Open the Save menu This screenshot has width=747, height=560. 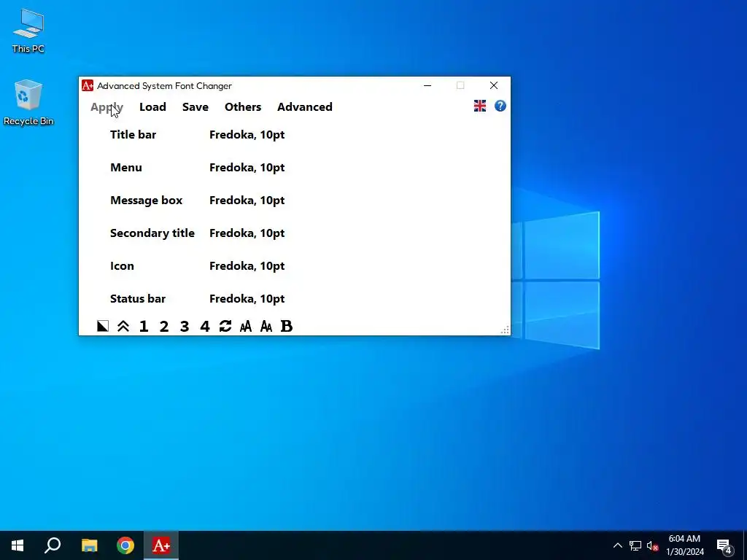[x=196, y=106]
